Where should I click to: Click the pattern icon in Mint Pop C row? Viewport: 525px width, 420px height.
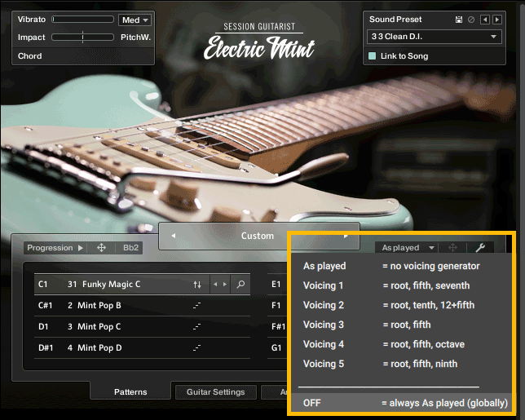coord(197,326)
